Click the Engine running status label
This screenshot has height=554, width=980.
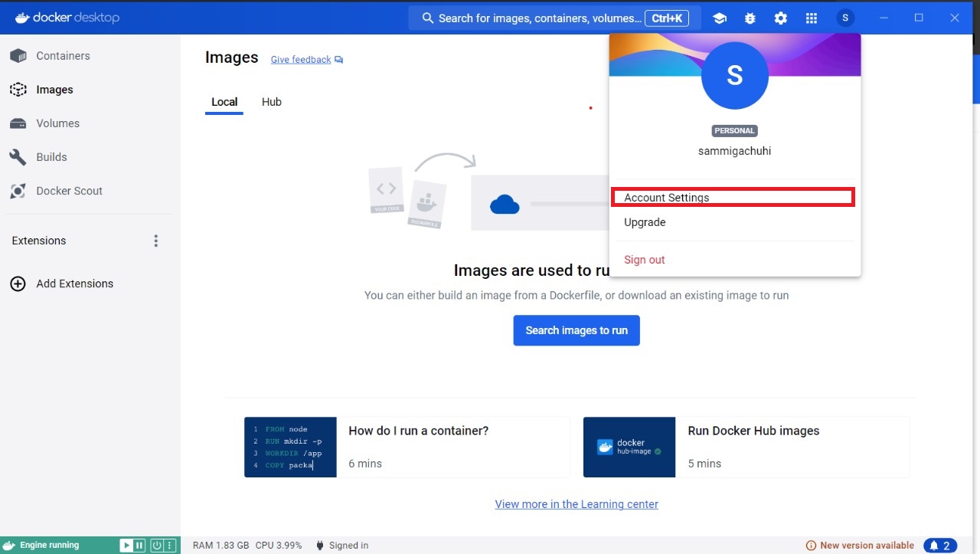49,546
